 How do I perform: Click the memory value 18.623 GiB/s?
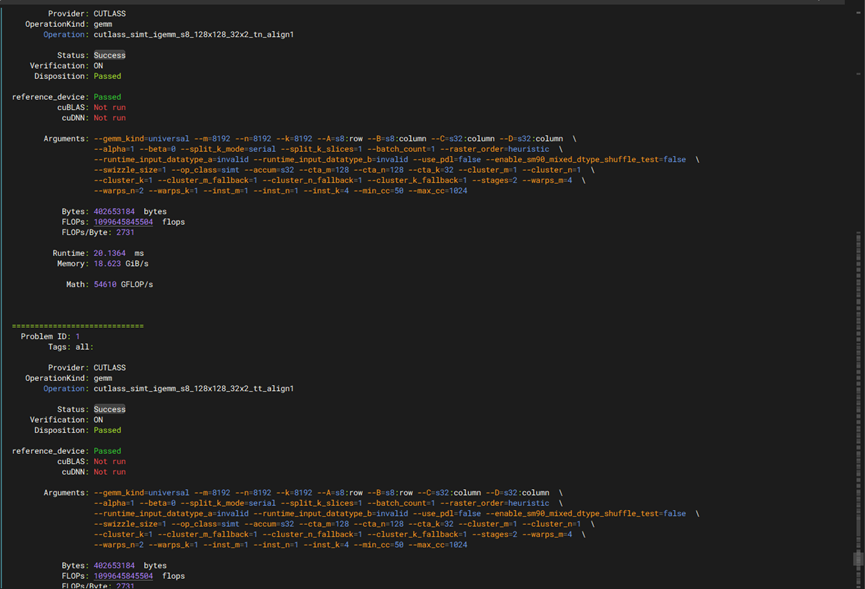point(121,264)
